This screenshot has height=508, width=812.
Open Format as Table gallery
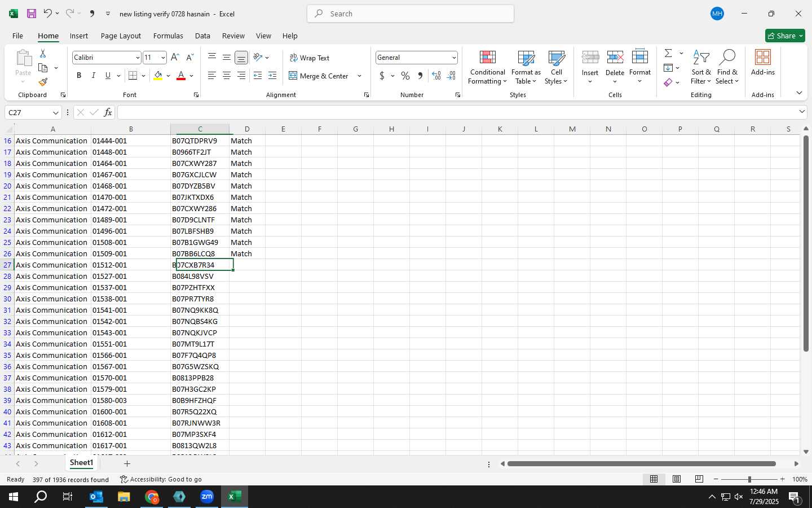click(526, 68)
